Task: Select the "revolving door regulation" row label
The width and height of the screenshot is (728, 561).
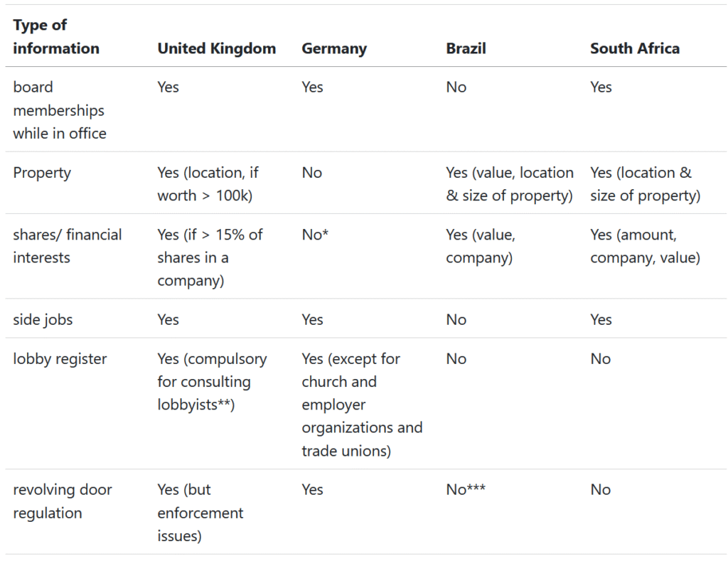Action: tap(63, 501)
